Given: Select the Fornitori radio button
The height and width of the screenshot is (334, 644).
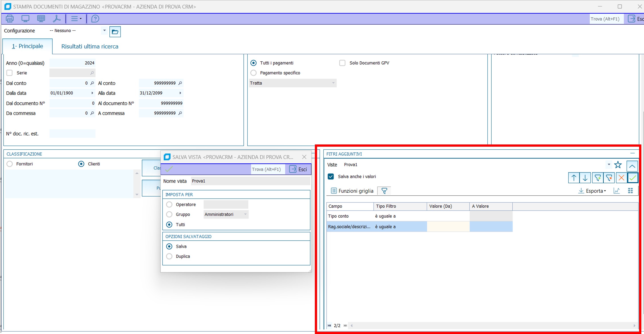Looking at the screenshot, I should pyautogui.click(x=10, y=164).
